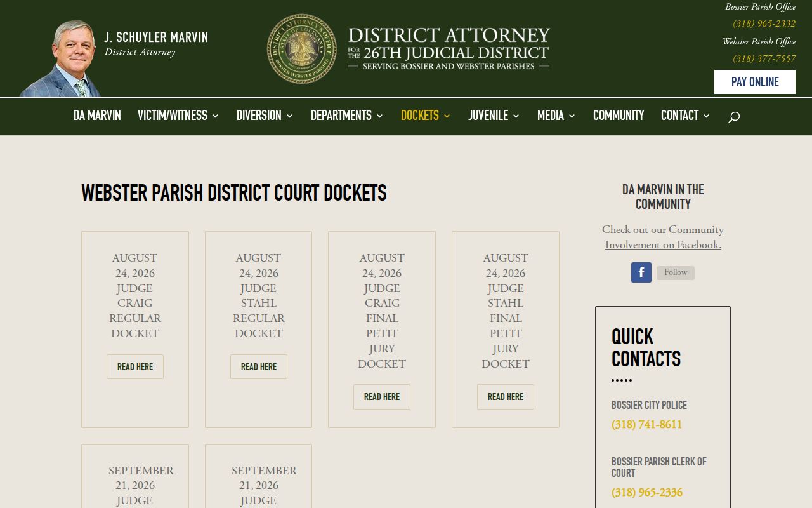Call Bossier Parish Office number (318) 965-2332

[x=764, y=24]
